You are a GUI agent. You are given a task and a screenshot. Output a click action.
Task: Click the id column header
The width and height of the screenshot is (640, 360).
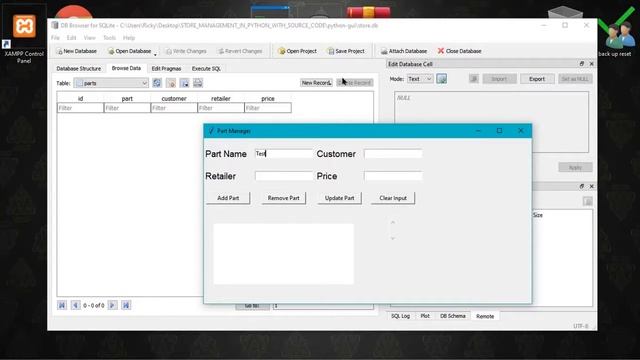tap(80, 98)
